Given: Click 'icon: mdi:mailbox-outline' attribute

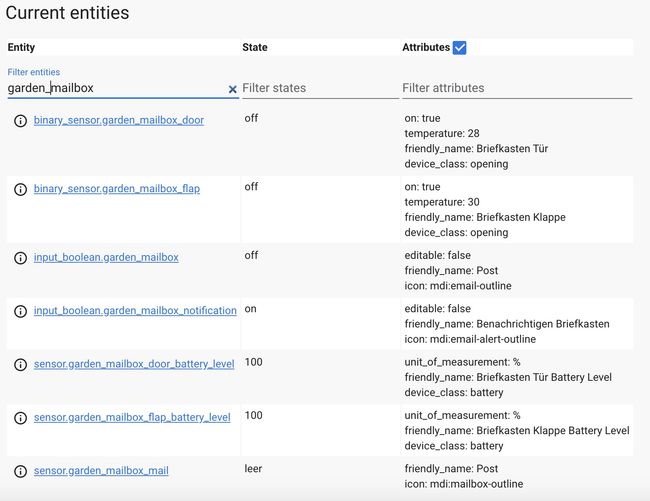Looking at the screenshot, I should coord(463,484).
